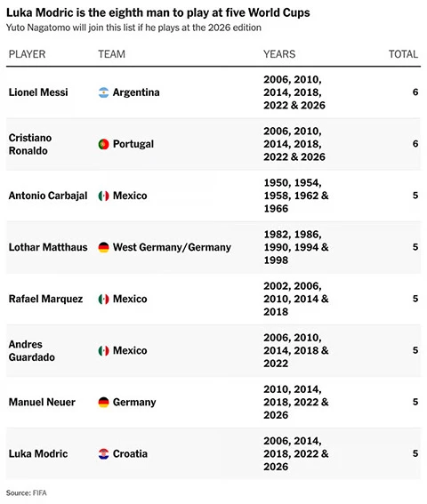
Task: Click the Lothar Matthaus player name
Action: [48, 247]
